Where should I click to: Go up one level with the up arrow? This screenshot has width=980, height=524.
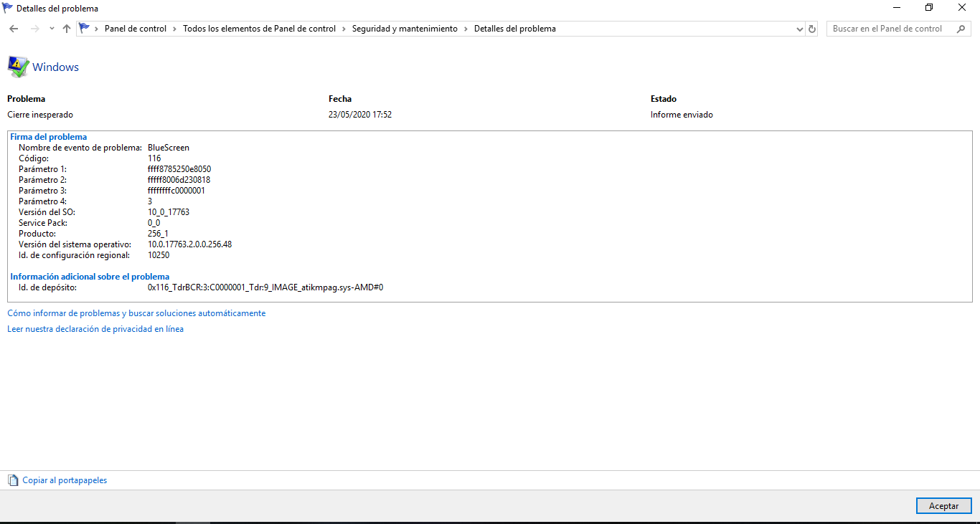[67, 29]
